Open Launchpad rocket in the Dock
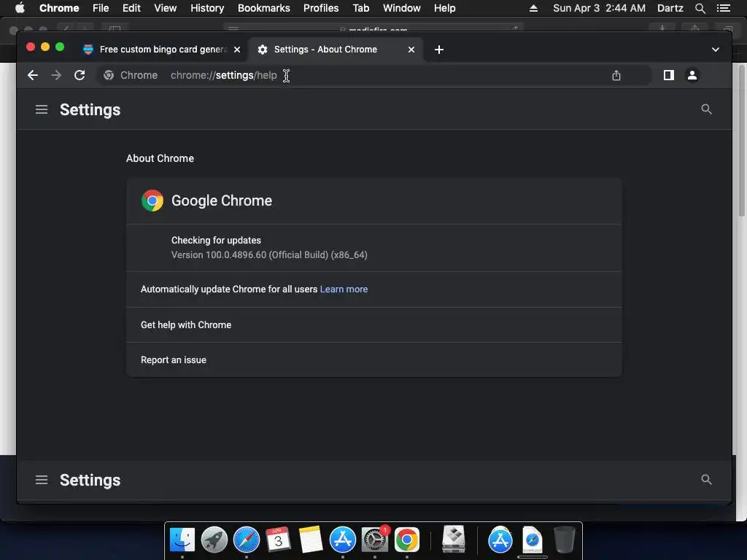 214,540
